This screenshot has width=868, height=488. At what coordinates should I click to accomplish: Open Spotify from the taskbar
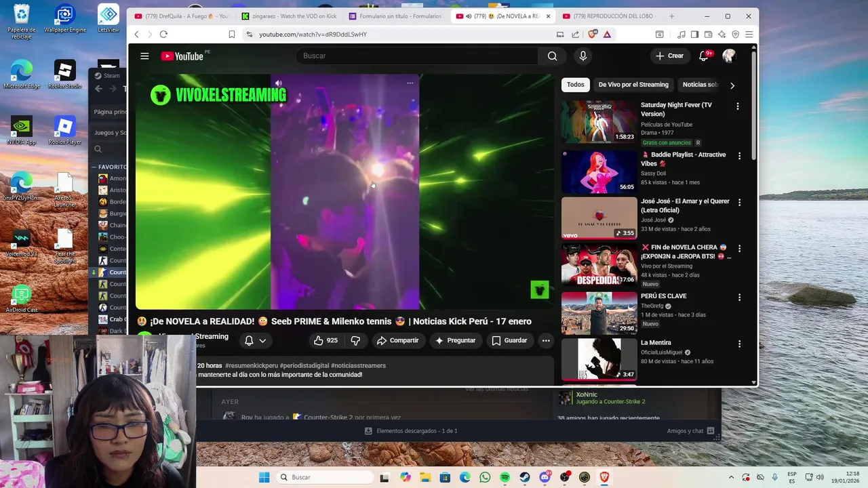pos(505,477)
